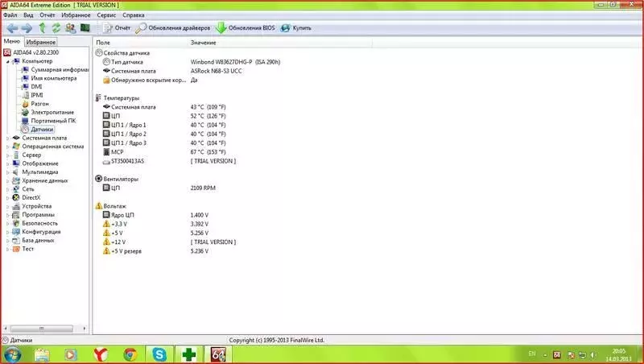The height and width of the screenshot is (364, 644).
Task: Click the Купить button
Action: point(295,28)
